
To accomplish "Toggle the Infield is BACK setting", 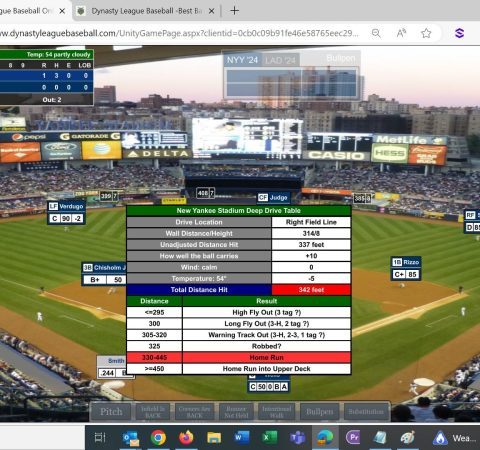I will 153,412.
